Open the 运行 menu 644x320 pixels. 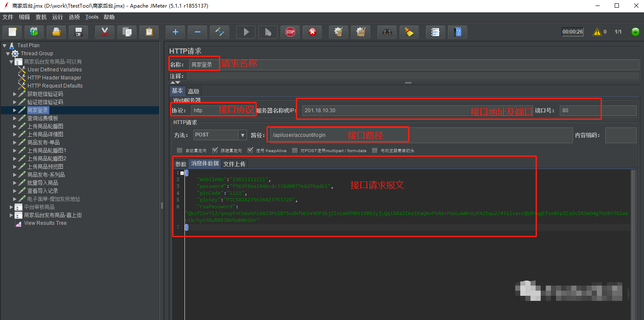57,17
